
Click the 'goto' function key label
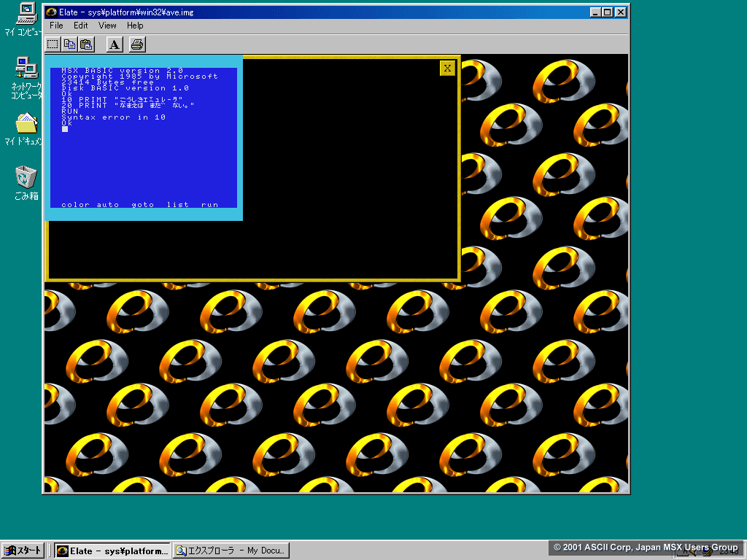click(143, 205)
